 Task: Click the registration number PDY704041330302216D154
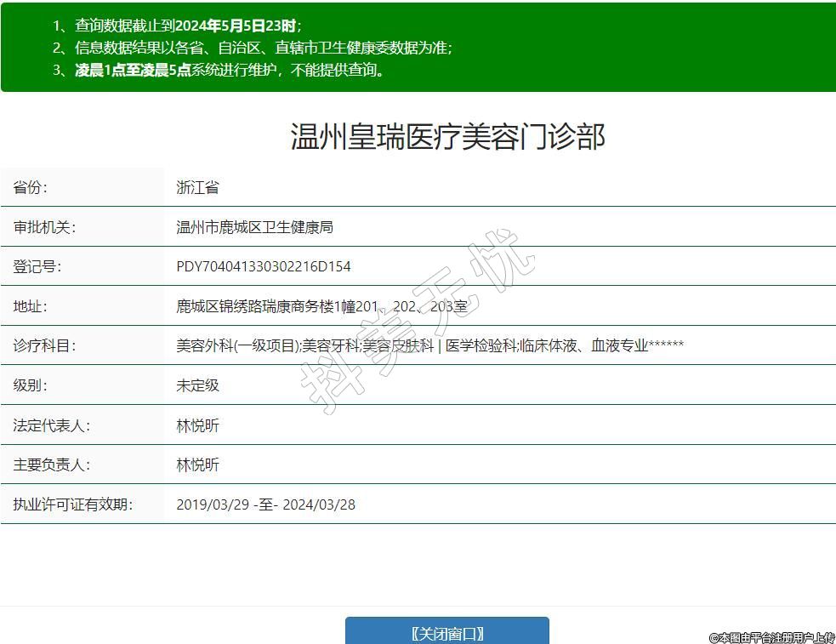[263, 266]
